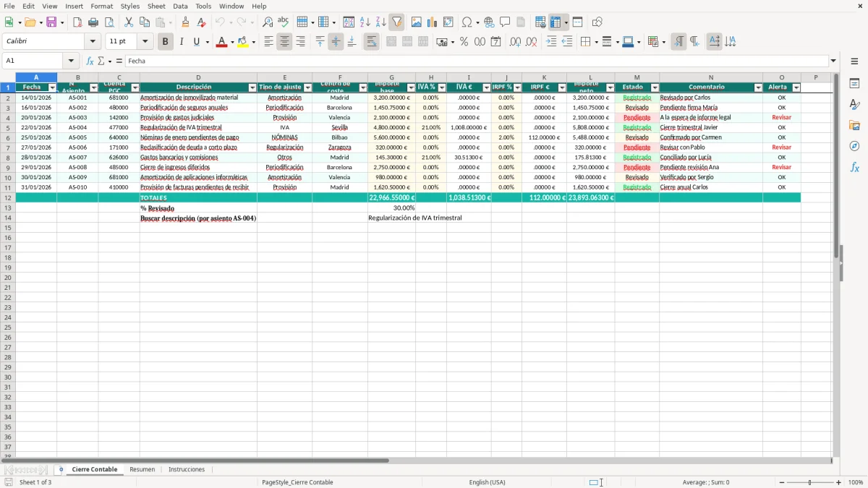Open the Sheet menu
The width and height of the screenshot is (868, 488).
(x=156, y=6)
